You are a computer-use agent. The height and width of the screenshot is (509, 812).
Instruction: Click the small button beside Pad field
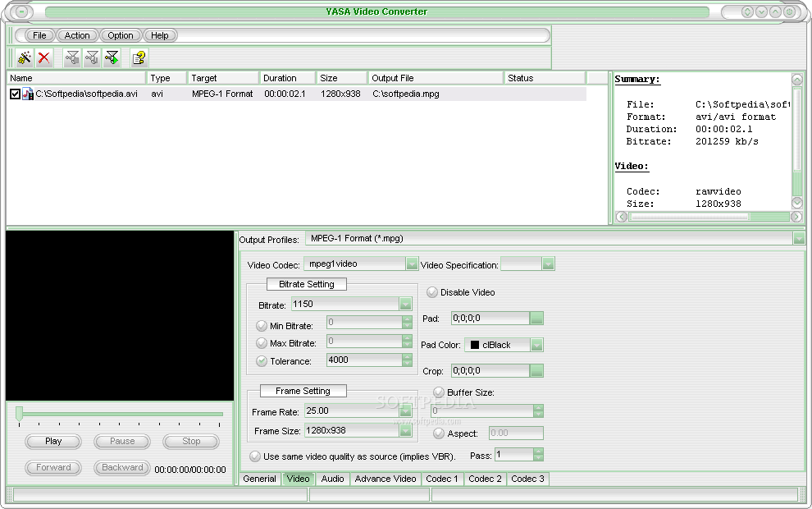point(536,319)
